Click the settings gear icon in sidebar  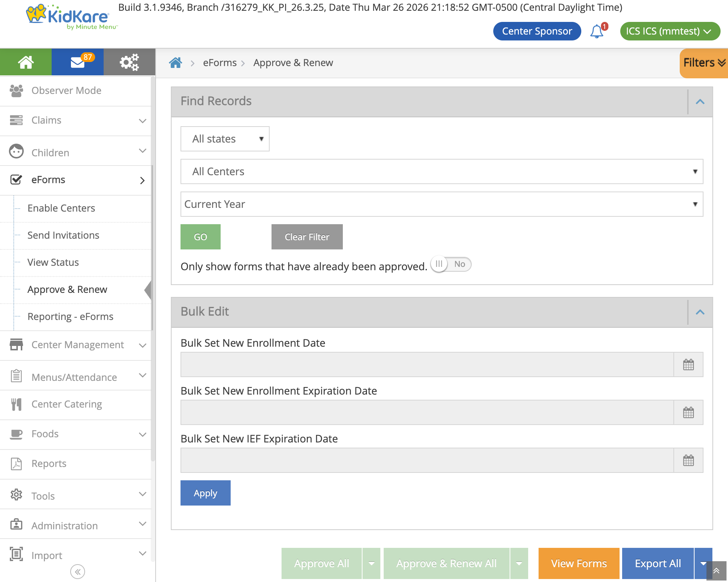click(x=129, y=62)
